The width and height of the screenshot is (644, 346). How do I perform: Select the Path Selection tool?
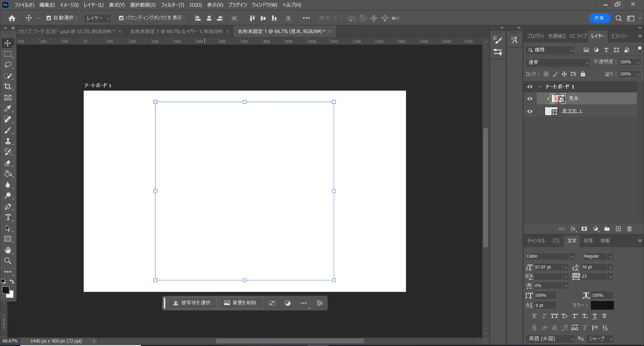coord(8,228)
